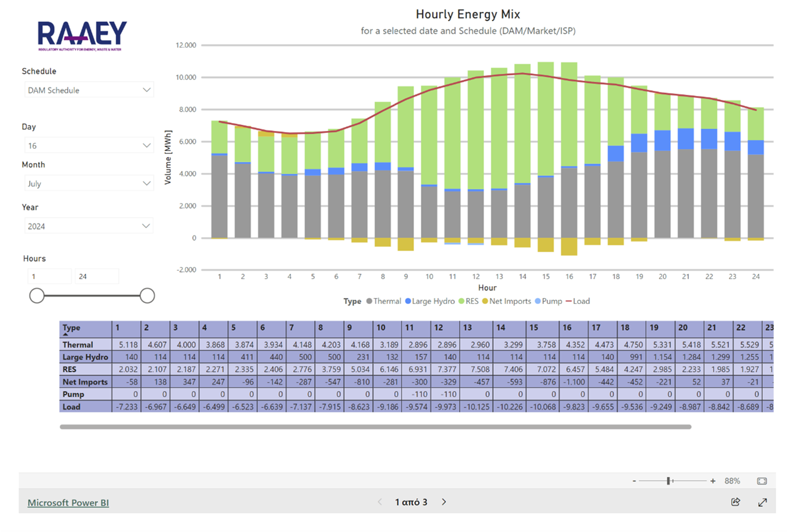
Task: Click the Net Imports legend marker
Action: (485, 301)
